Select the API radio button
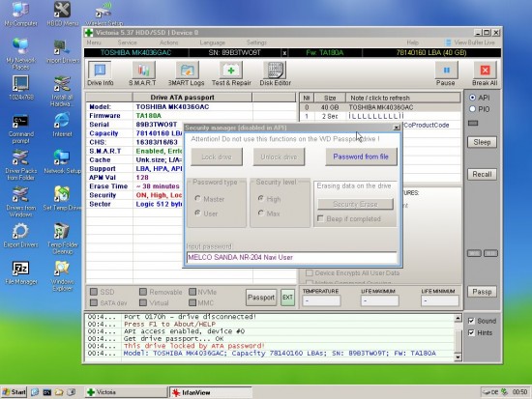This screenshot has width=532, height=399. tap(472, 98)
